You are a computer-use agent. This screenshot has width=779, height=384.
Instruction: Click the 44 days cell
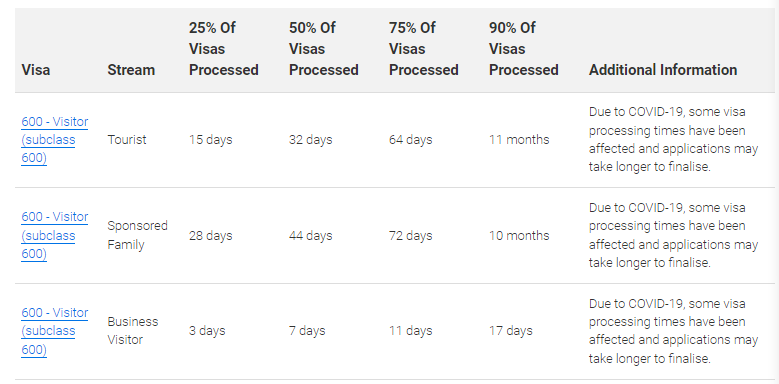pyautogui.click(x=311, y=235)
